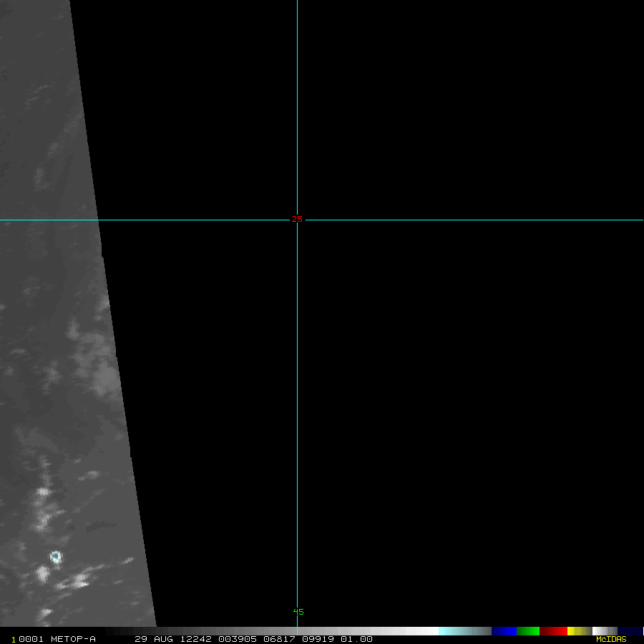Click the crosshair intersection of grid lines
Image resolution: width=644 pixels, height=644 pixels.
click(297, 220)
